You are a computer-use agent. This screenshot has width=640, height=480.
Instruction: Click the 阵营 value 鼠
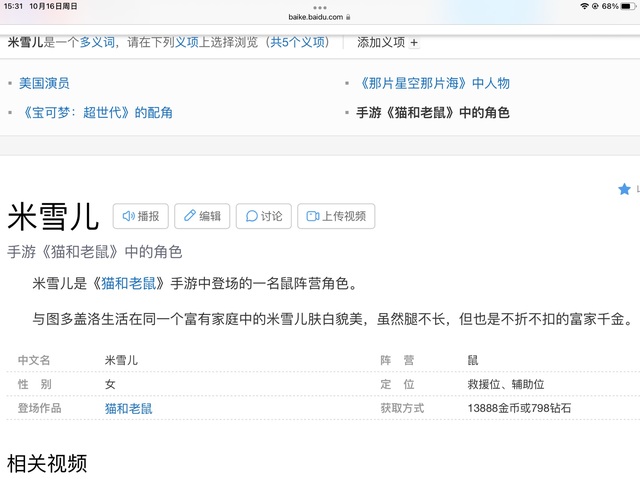[473, 360]
